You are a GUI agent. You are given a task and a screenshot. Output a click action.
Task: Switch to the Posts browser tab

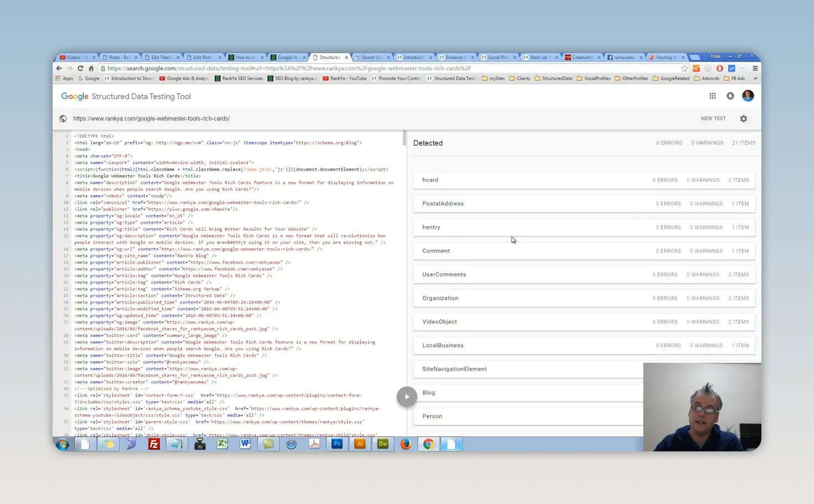[x=119, y=57]
